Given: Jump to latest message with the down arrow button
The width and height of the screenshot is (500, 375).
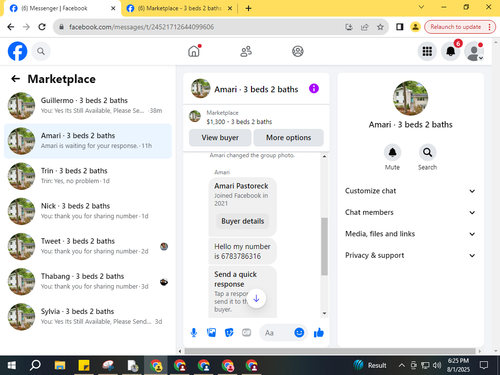Looking at the screenshot, I should point(256,298).
